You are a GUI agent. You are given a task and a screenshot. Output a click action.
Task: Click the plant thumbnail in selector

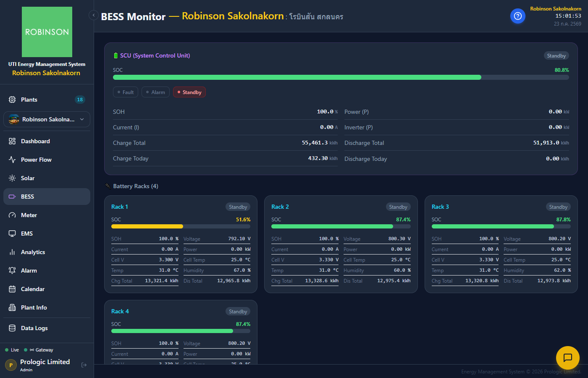(14, 119)
